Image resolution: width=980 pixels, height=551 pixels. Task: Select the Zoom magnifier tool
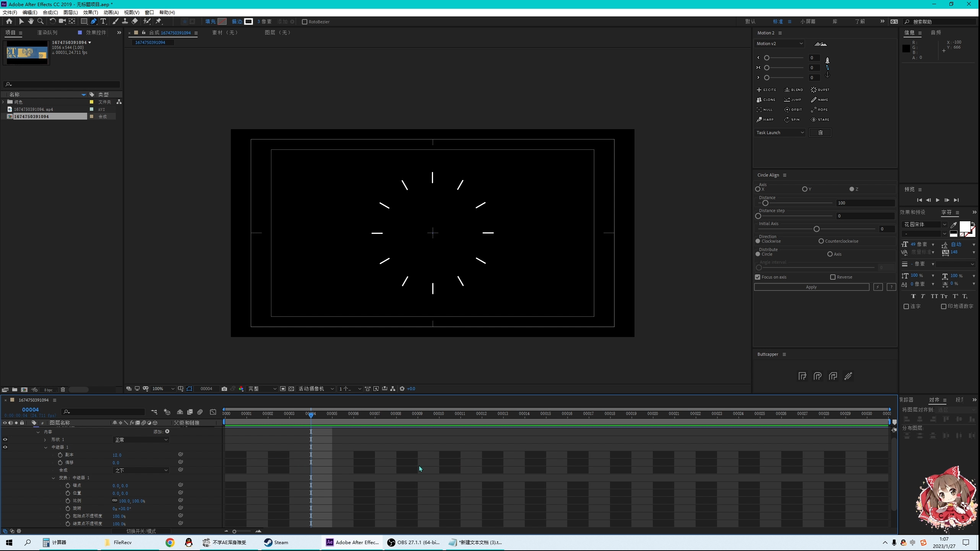[41, 21]
